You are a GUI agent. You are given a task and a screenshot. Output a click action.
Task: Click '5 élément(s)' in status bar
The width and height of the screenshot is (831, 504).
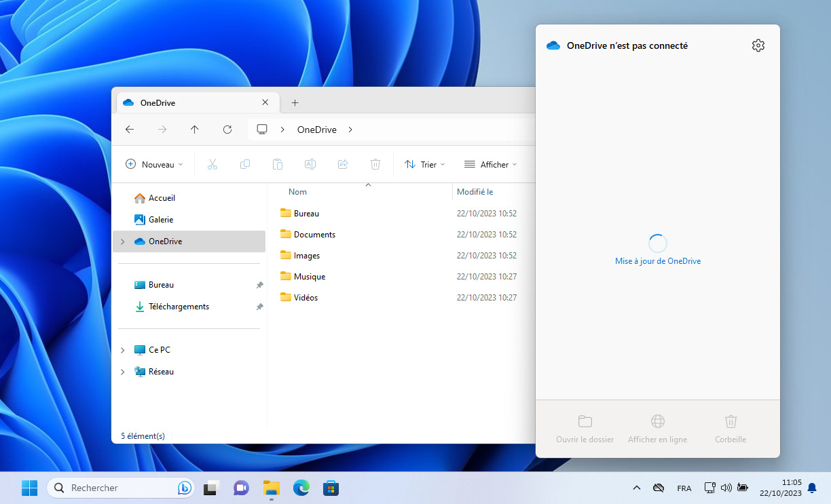143,436
